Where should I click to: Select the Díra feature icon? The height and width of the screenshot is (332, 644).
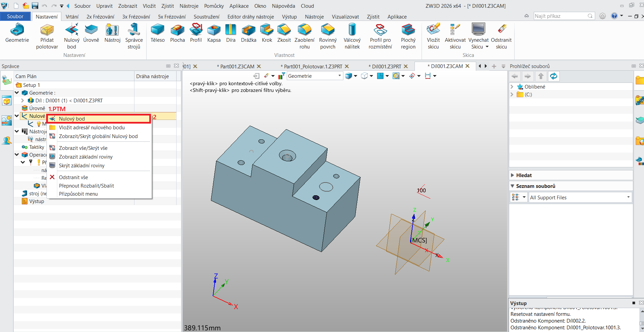(231, 33)
